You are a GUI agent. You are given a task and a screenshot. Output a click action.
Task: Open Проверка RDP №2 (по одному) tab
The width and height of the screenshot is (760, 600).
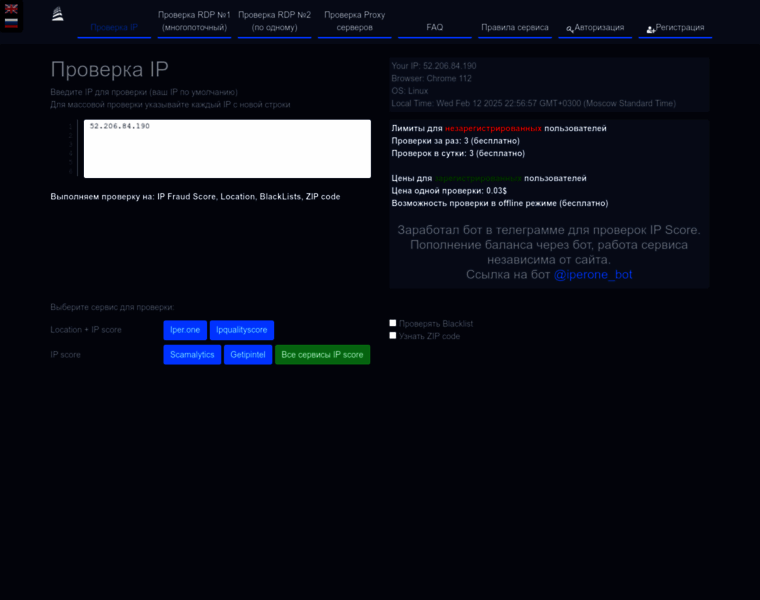(x=274, y=21)
